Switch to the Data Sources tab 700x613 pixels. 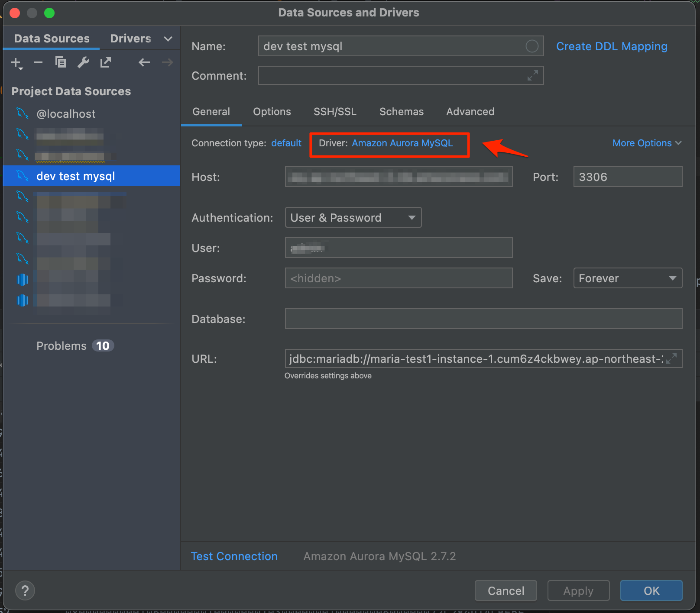click(52, 39)
